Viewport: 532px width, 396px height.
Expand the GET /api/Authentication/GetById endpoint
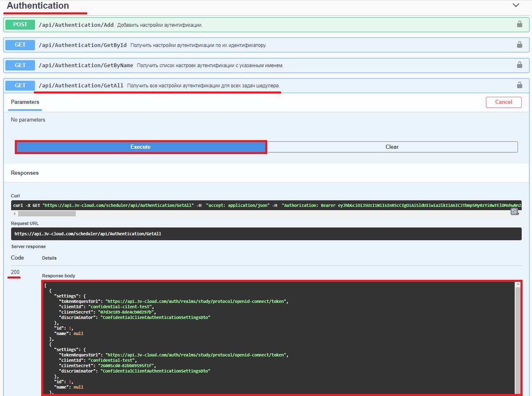[266, 45]
